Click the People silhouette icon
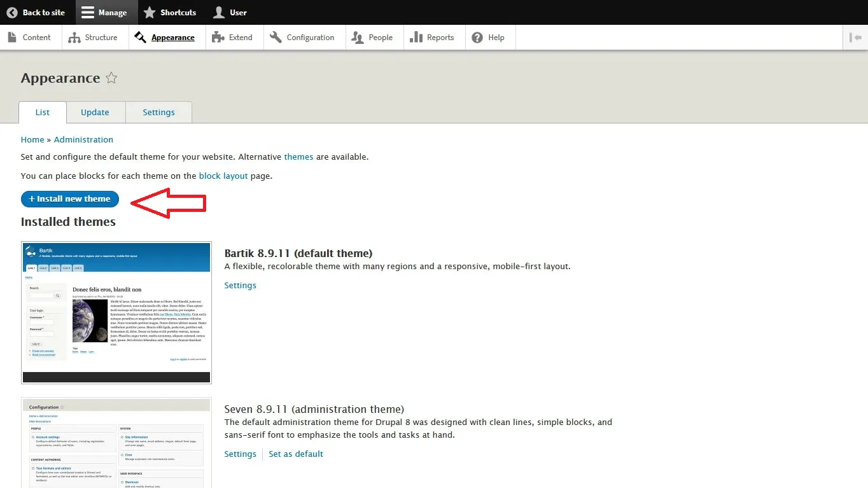This screenshot has height=488, width=868. [358, 38]
